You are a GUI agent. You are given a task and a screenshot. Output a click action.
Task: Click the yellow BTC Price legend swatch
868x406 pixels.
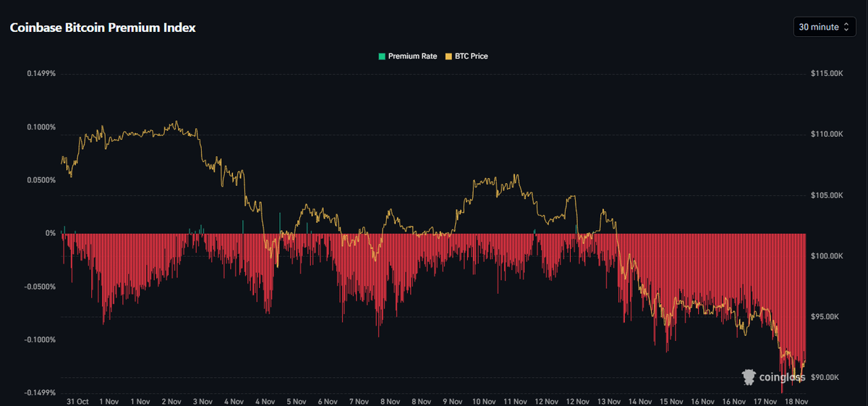(448, 56)
